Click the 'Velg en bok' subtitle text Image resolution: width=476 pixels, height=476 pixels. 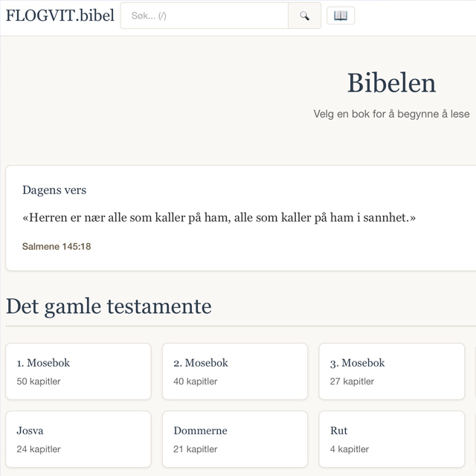[391, 114]
